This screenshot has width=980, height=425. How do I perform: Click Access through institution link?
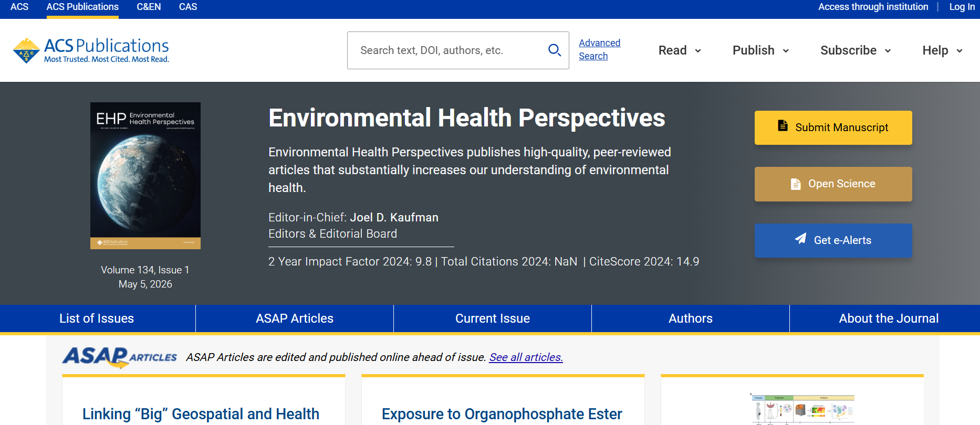pos(873,7)
